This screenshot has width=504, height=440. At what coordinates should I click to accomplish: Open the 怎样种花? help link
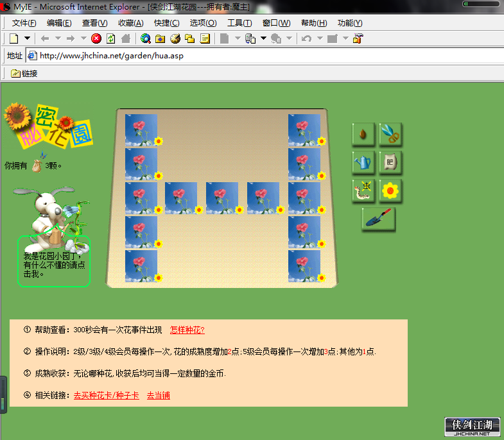(187, 330)
